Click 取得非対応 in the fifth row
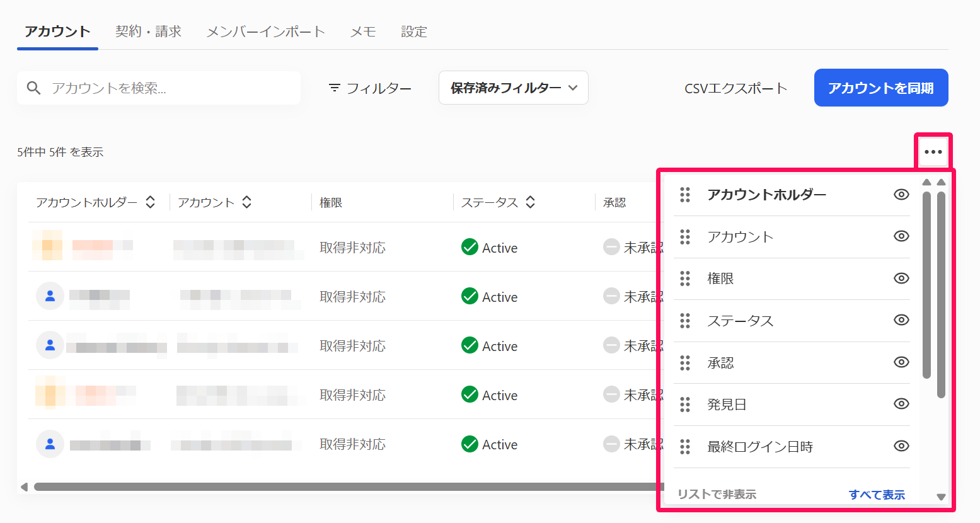The width and height of the screenshot is (980, 523). tap(352, 444)
